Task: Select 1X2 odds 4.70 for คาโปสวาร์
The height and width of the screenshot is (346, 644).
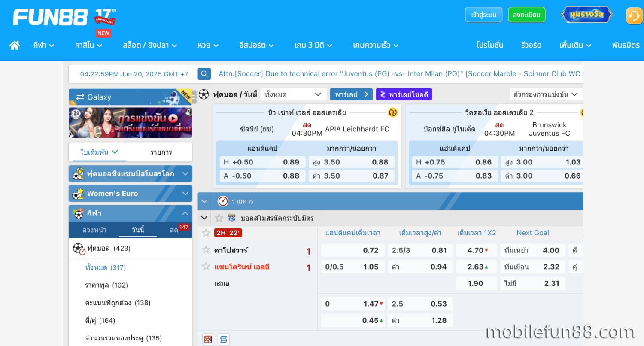Action: click(477, 250)
